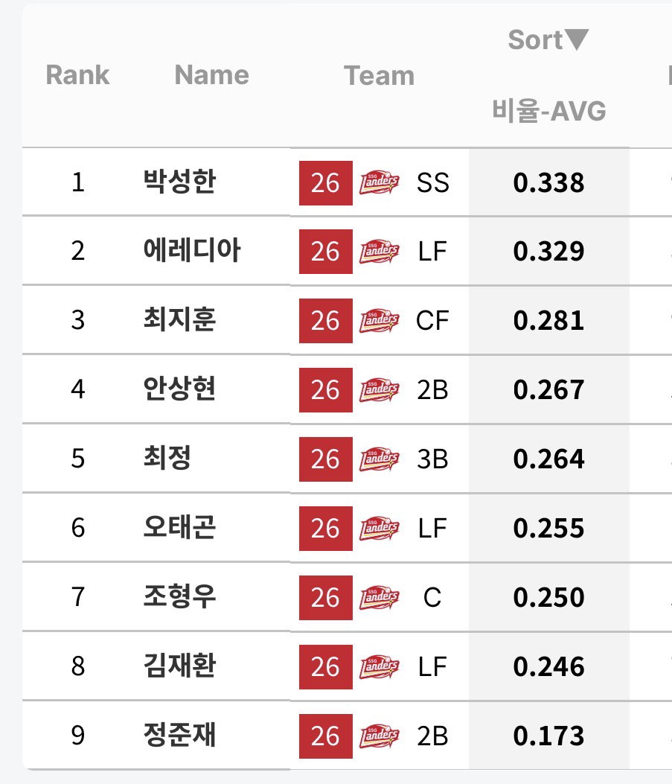Click the Rank column header
Image resolution: width=672 pixels, height=784 pixels.
77,75
